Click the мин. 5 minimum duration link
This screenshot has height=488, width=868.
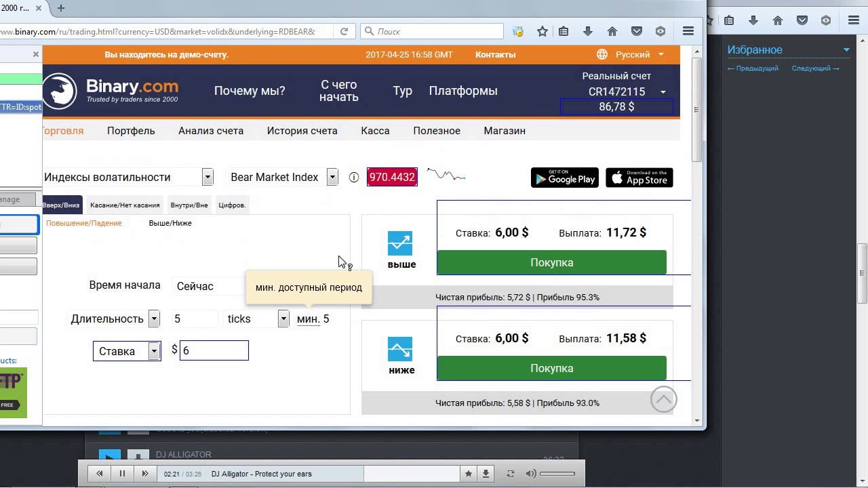tap(313, 319)
